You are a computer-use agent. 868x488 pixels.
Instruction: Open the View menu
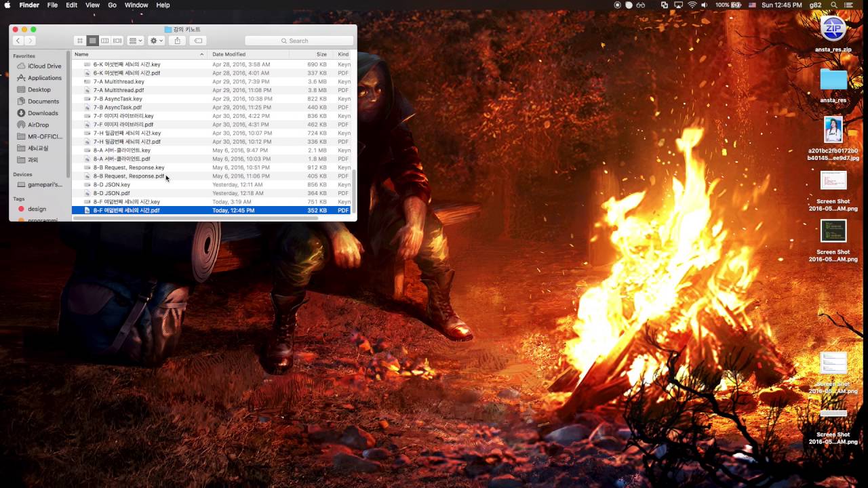pyautogui.click(x=92, y=5)
